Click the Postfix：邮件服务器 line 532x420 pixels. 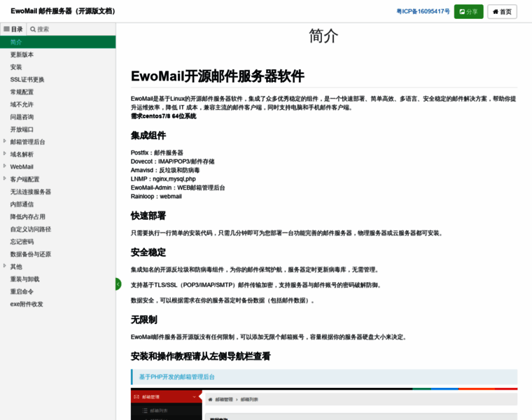[x=157, y=153]
